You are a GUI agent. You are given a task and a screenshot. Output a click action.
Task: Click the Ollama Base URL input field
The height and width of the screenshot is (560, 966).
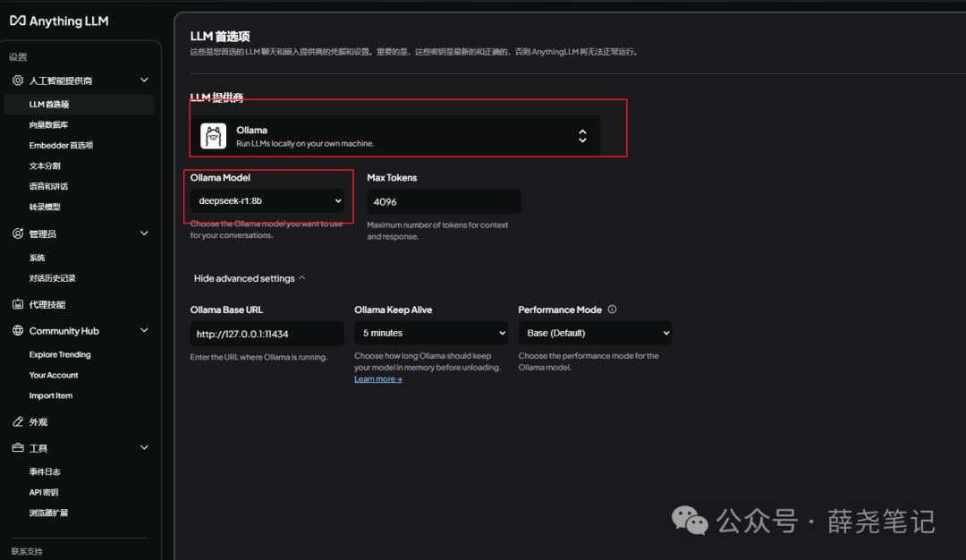[x=267, y=334]
